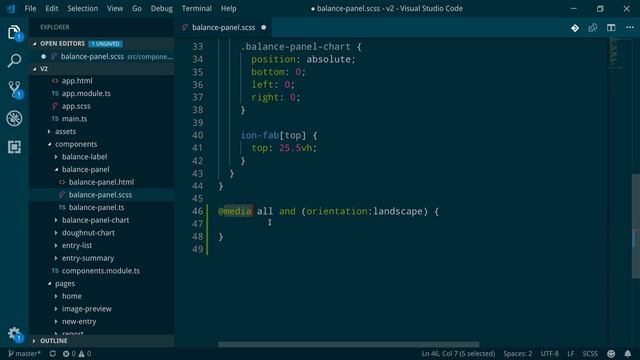Screen dimensions: 640x360
Task: Click the editor vertical scrollbar thumb
Action: pyautogui.click(x=636, y=226)
